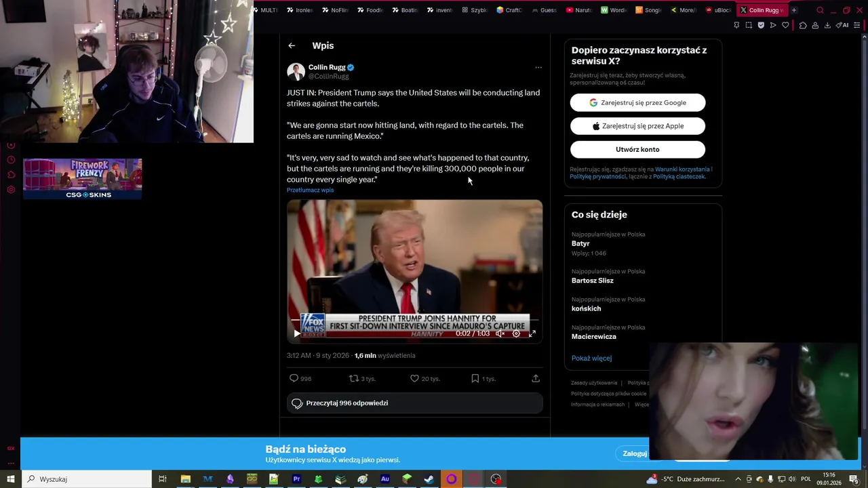Viewport: 868px width, 488px height.
Task: Open the weather widget showing -5°C
Action: [686, 479]
